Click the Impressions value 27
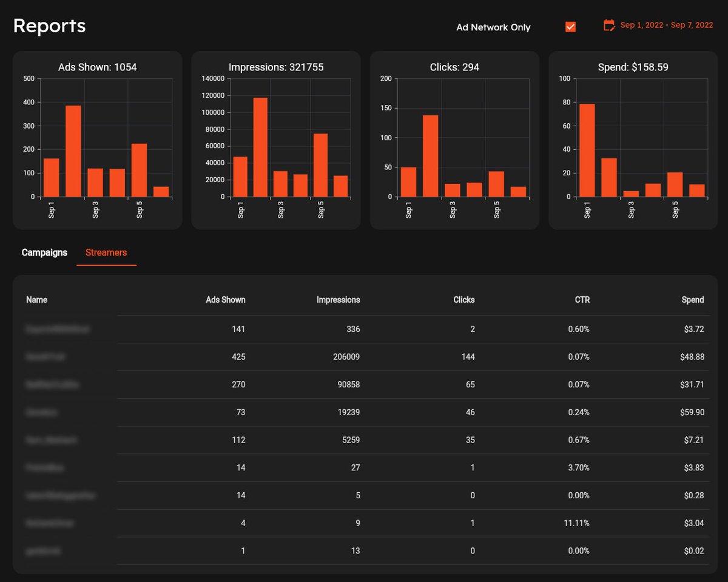The height and width of the screenshot is (582, 728). 356,468
